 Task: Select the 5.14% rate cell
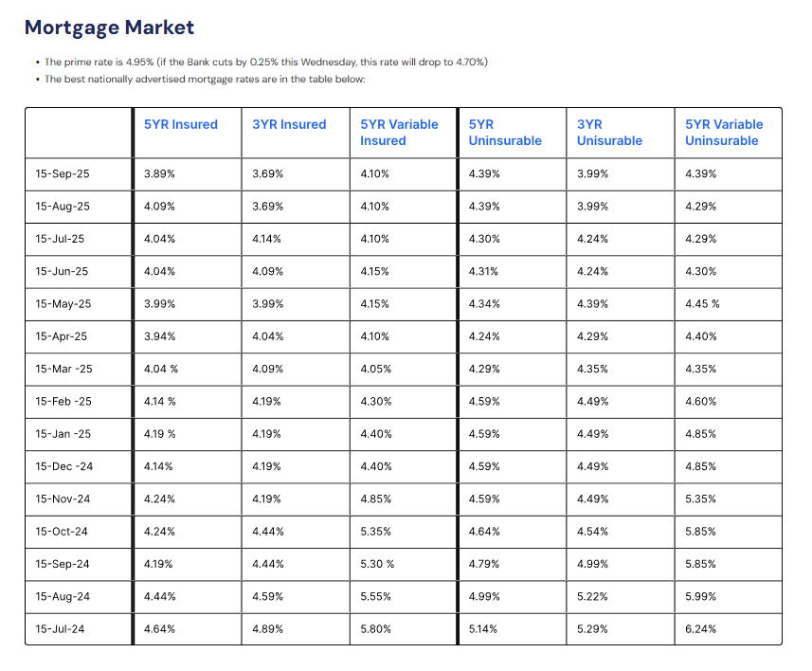click(x=484, y=628)
